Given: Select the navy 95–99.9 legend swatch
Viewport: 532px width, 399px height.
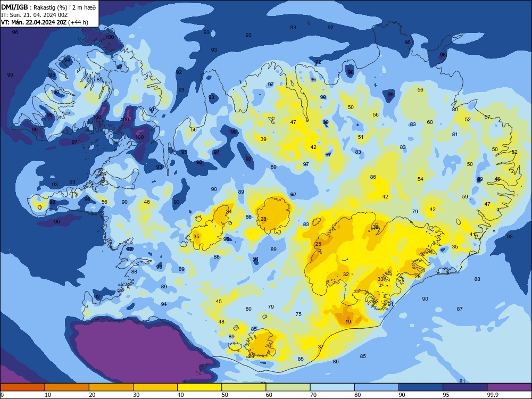Looking at the screenshot, I should coord(465,387).
